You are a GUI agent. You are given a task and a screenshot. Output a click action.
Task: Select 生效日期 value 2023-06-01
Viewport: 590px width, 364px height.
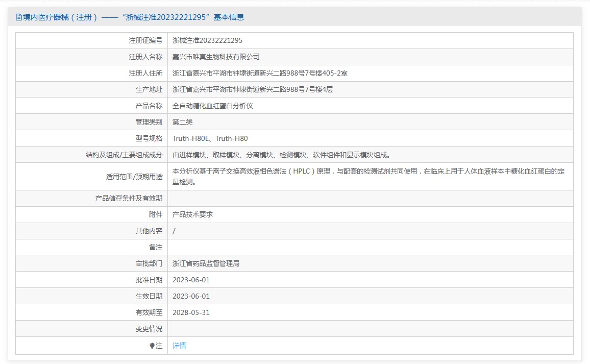(x=191, y=296)
